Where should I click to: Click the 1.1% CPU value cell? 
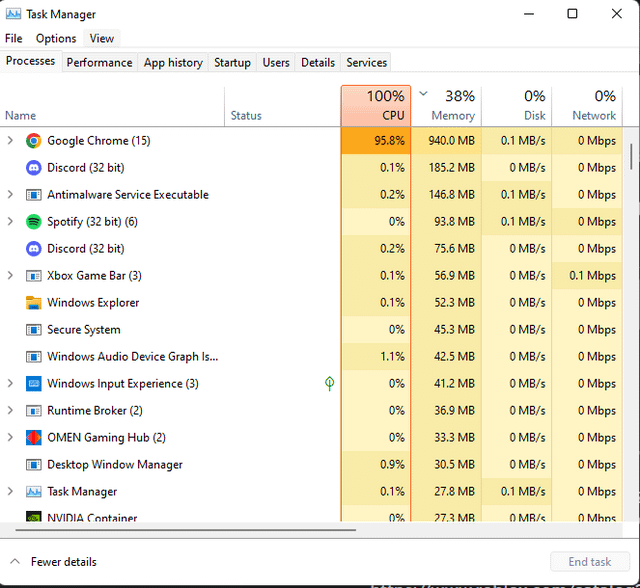(376, 357)
